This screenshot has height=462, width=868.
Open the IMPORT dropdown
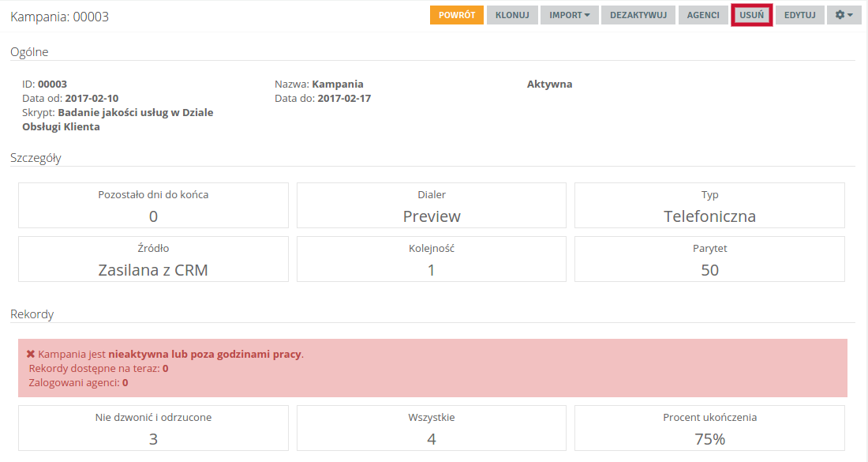570,15
